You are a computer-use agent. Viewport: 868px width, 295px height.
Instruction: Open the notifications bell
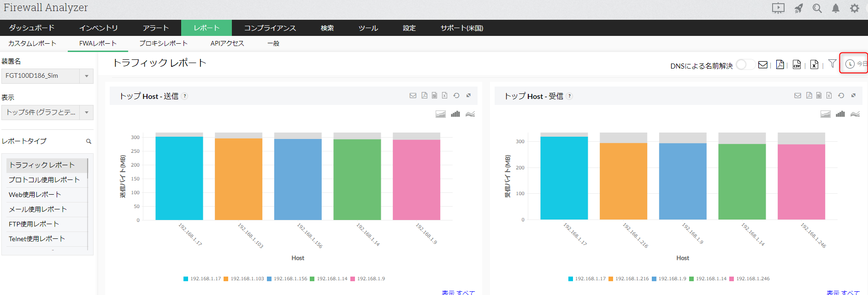coord(836,8)
